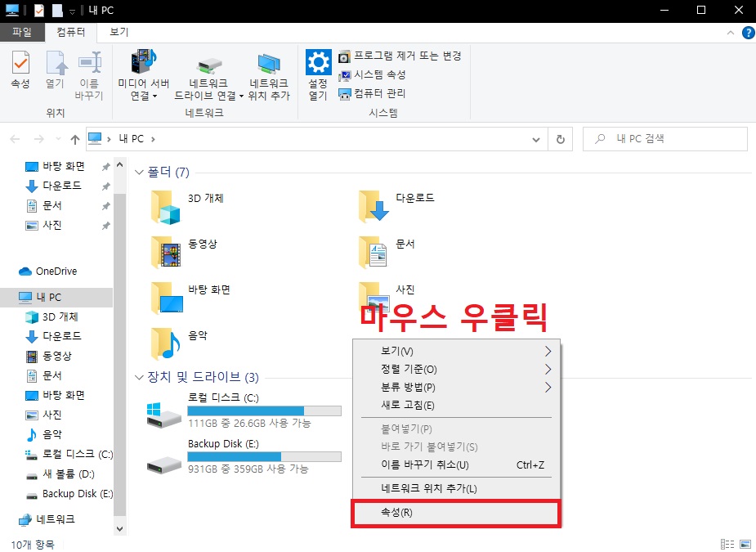Select the 3D 개체 folder icon

[165, 208]
